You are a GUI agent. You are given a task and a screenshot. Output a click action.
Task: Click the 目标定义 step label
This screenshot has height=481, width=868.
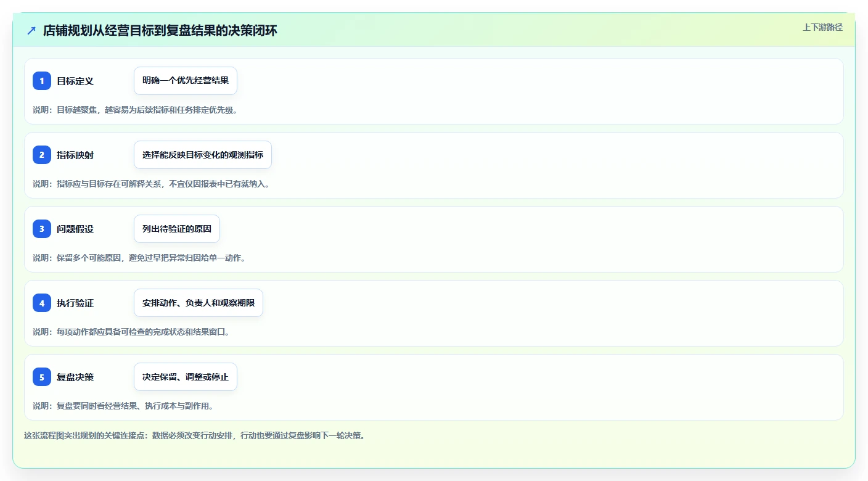click(x=75, y=81)
